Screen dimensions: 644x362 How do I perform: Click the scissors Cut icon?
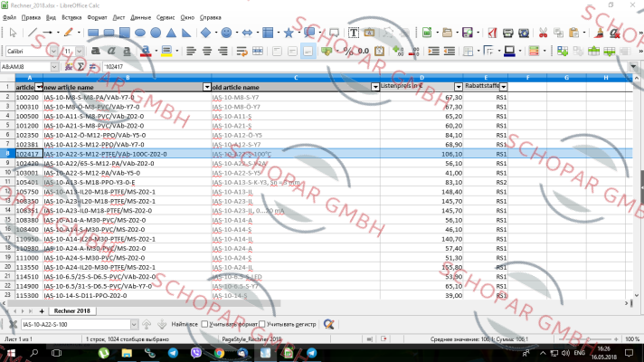point(543,33)
